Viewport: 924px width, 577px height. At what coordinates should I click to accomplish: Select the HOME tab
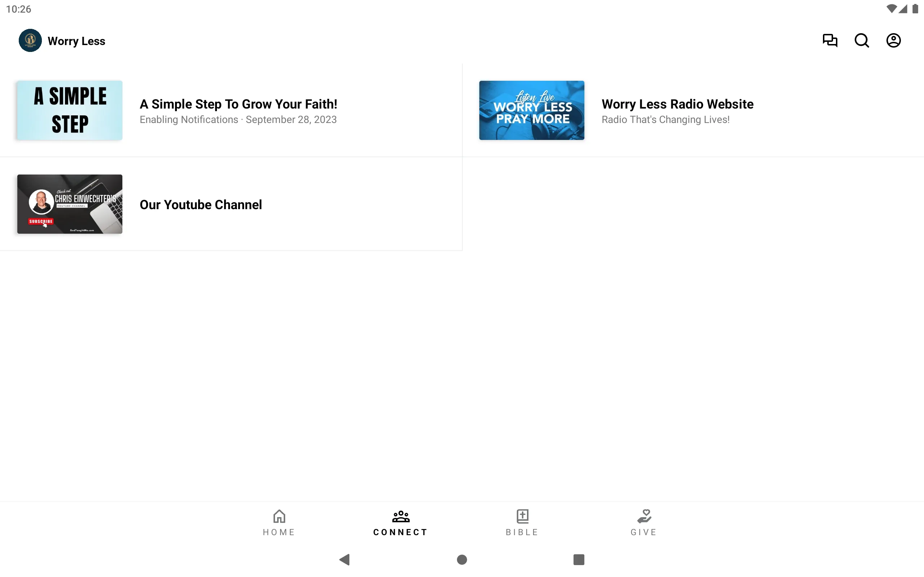[279, 523]
